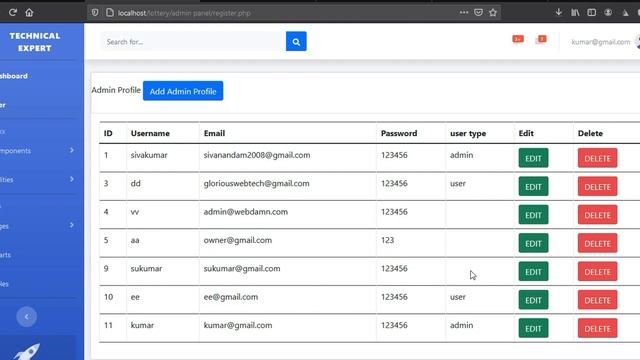Edit the dd user row
Viewport: 640px width, 360px height.
click(533, 187)
